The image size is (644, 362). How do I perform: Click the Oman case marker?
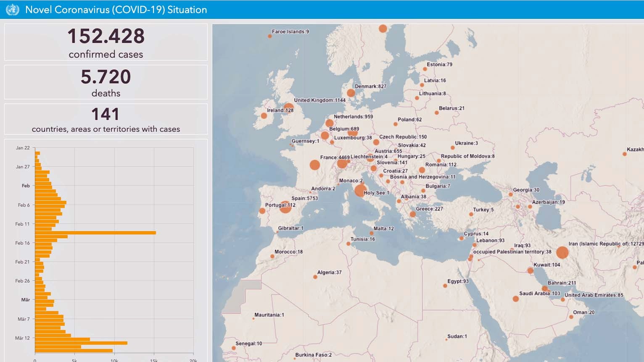click(571, 317)
